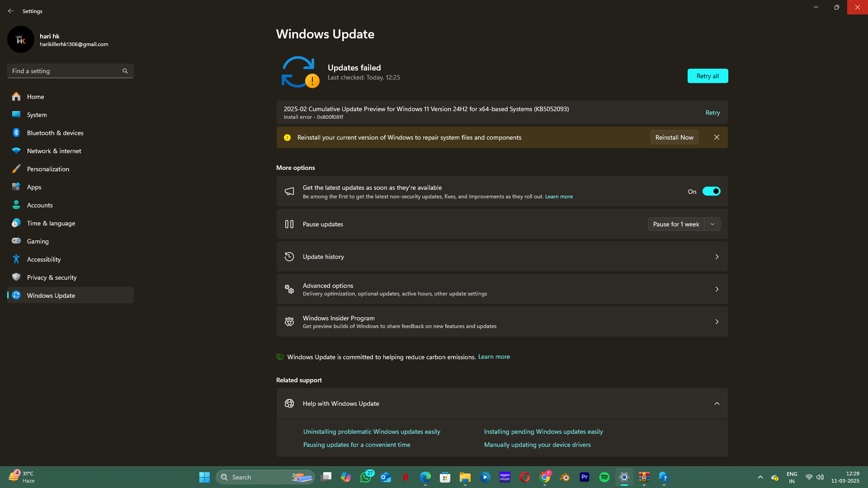Screen dimensions: 868x488
Task: Expand the pause duration dropdown arrow
Action: pos(712,224)
